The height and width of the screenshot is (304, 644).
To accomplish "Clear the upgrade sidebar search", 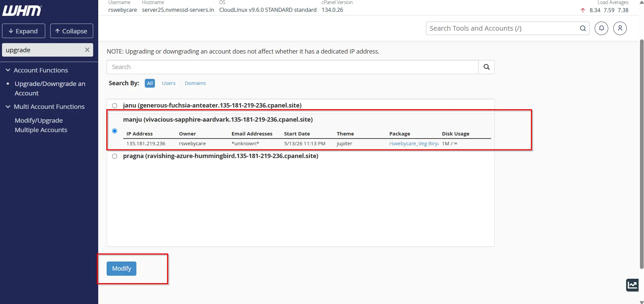I will pos(87,50).
